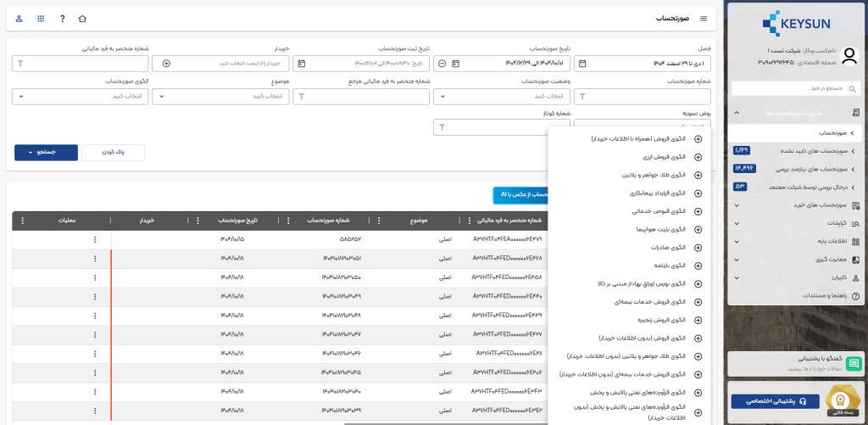The width and height of the screenshot is (868, 425).
Task: Expand اطلاعات پایه section in sidebar
Action: coord(795,242)
